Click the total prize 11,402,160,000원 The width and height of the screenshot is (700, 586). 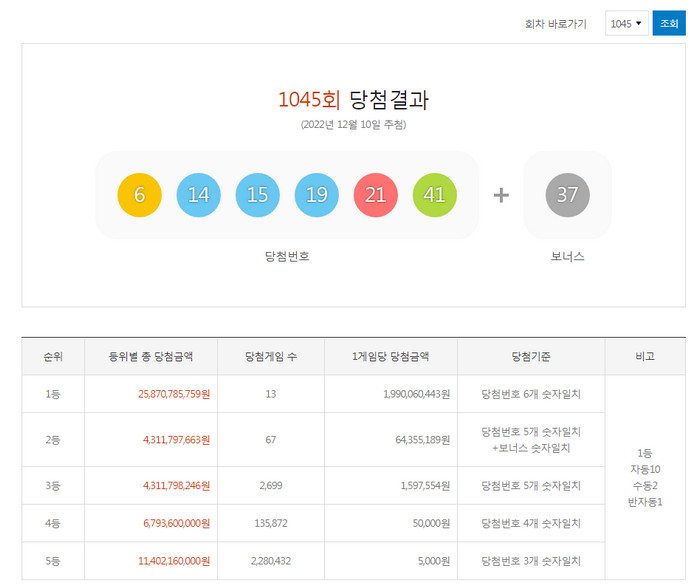pyautogui.click(x=174, y=561)
